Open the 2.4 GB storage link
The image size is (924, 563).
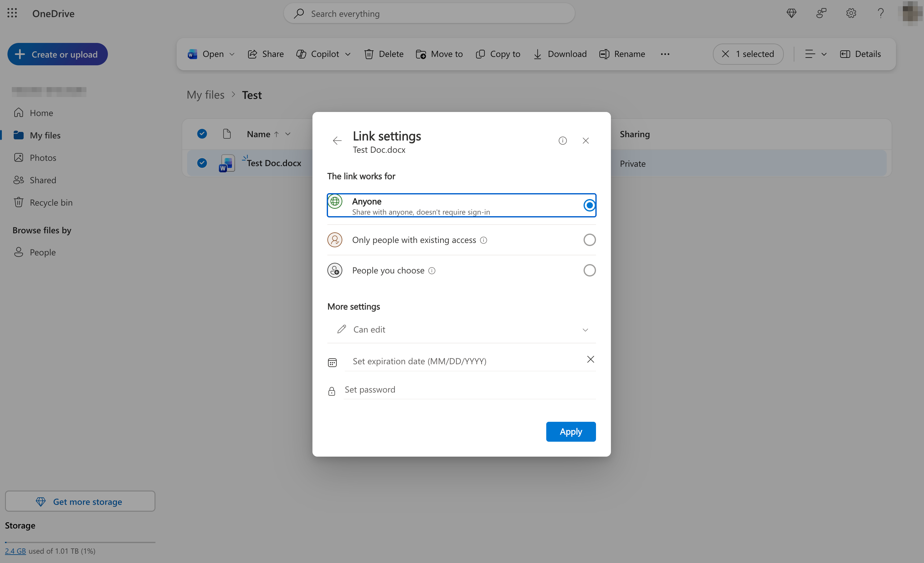(15, 551)
